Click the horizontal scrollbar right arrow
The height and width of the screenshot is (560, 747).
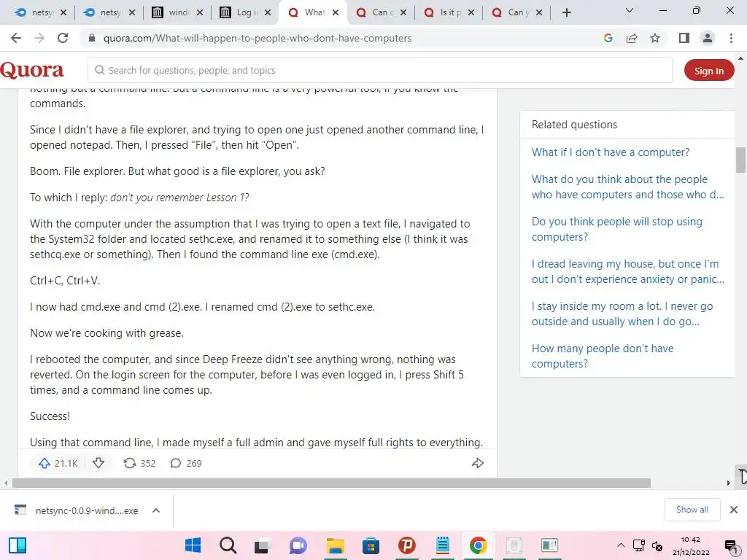[x=729, y=483]
